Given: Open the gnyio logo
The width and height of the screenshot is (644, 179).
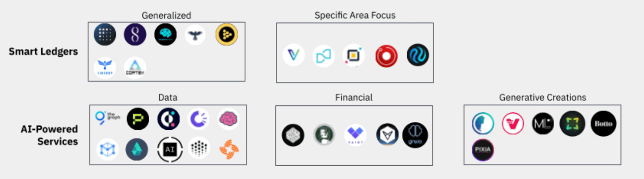Looking at the screenshot, I should click(415, 135).
